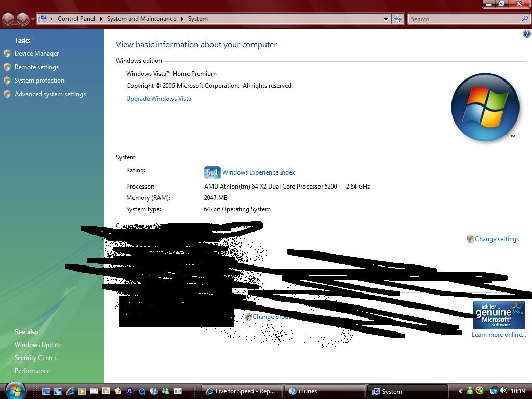Click the Upgrade Windows Vista link
Screen dimensions: 532x399
pyautogui.click(x=158, y=99)
